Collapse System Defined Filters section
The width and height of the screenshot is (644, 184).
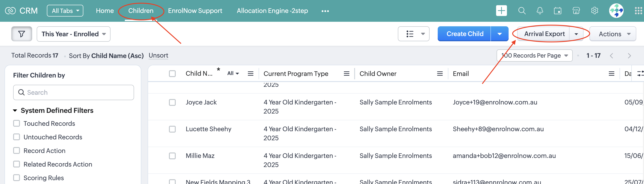[x=15, y=110]
